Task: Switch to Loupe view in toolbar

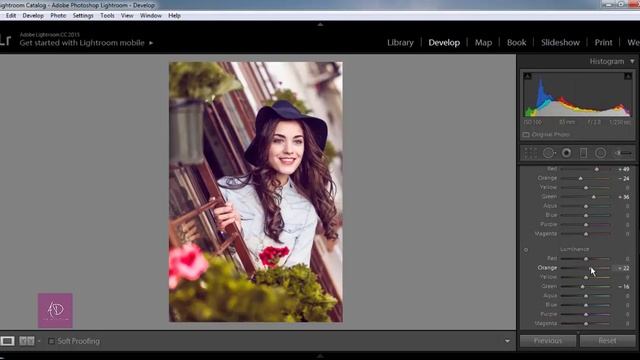Action: point(7,341)
